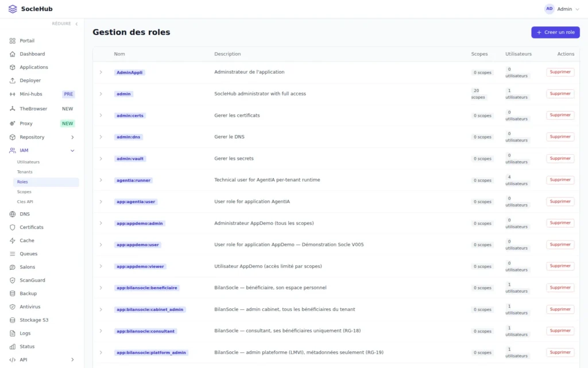Collapse the IAM sidebar section

[72, 151]
